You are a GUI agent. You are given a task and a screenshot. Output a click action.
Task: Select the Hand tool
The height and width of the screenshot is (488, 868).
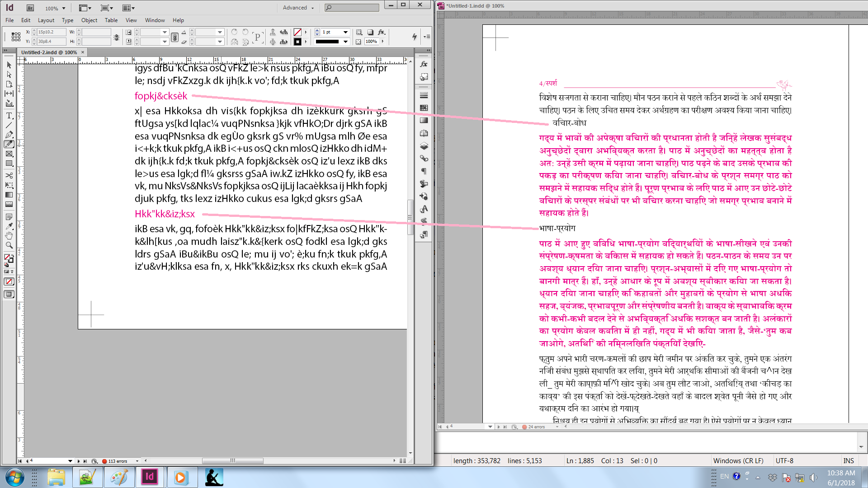click(x=9, y=236)
